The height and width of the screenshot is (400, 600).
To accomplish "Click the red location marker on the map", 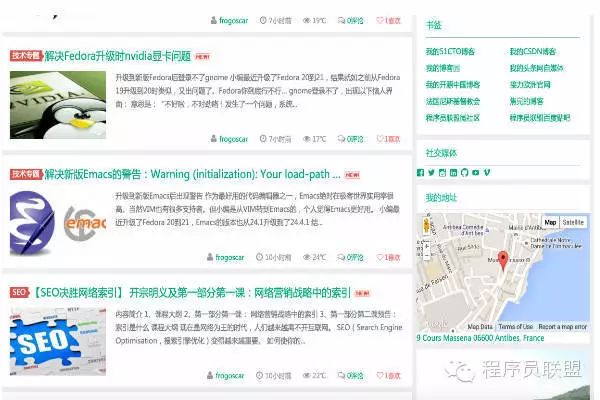I will (x=503, y=261).
